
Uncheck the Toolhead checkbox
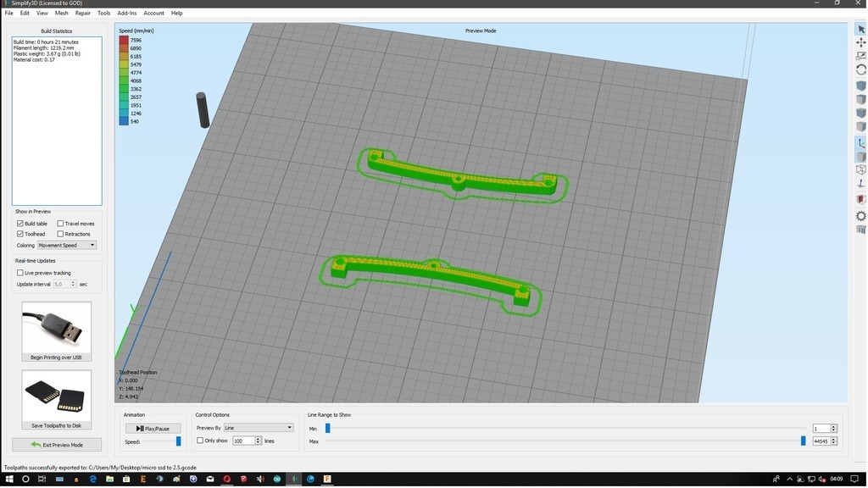20,234
